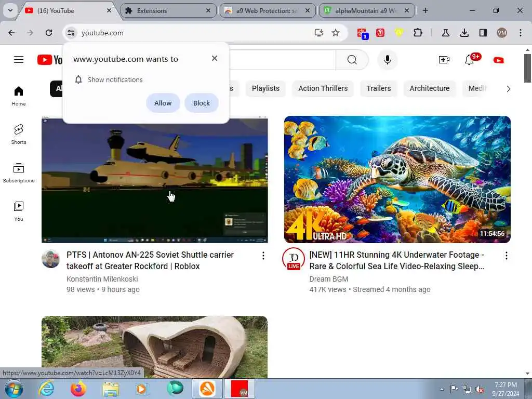The image size is (532, 399).
Task: Open site information icon in address bar
Action: click(x=71, y=33)
